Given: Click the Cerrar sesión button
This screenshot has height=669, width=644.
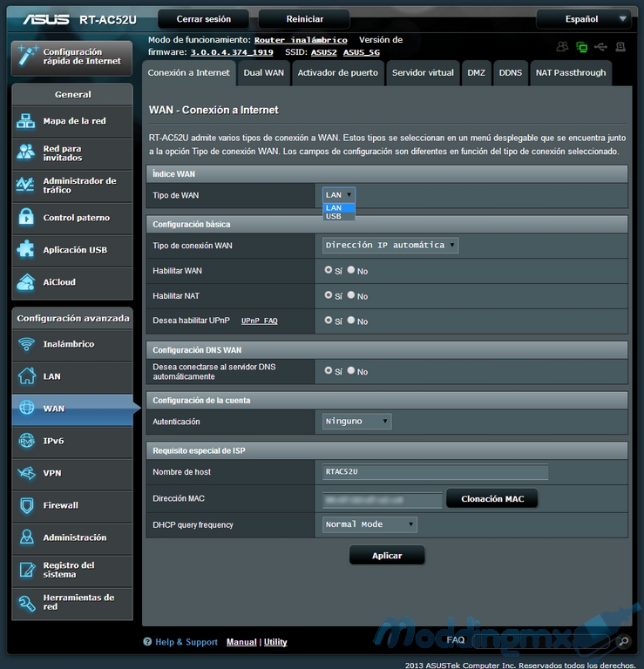Looking at the screenshot, I should (204, 19).
